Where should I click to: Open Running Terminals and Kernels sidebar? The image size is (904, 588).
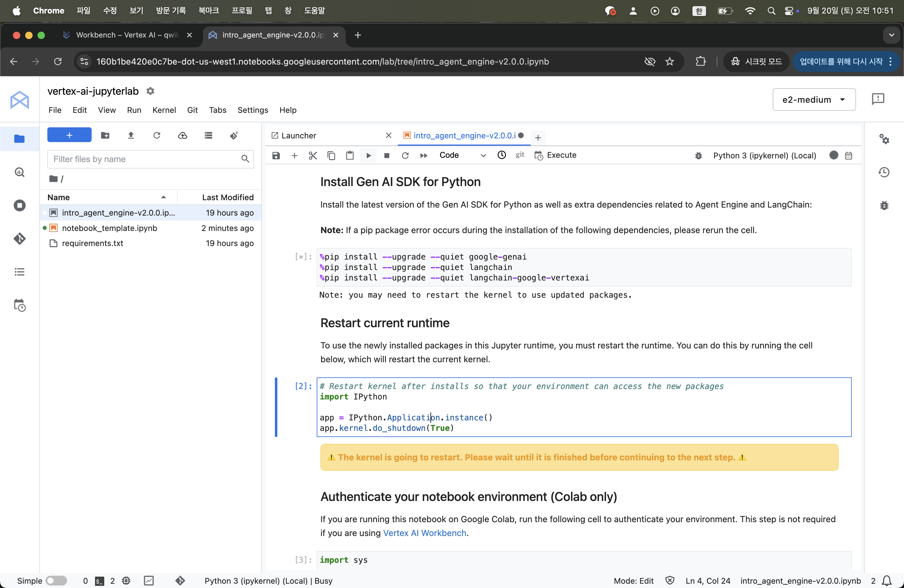click(x=19, y=205)
